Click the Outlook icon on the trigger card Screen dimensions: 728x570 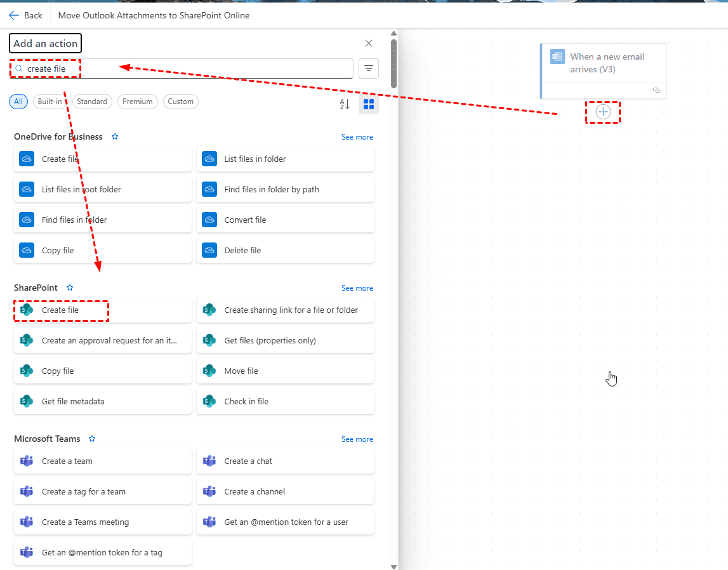(x=557, y=56)
